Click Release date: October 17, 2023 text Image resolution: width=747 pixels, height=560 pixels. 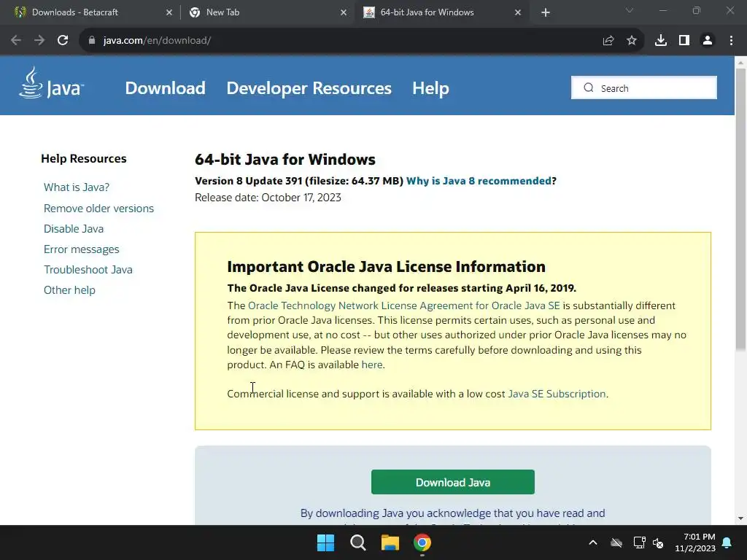point(268,198)
